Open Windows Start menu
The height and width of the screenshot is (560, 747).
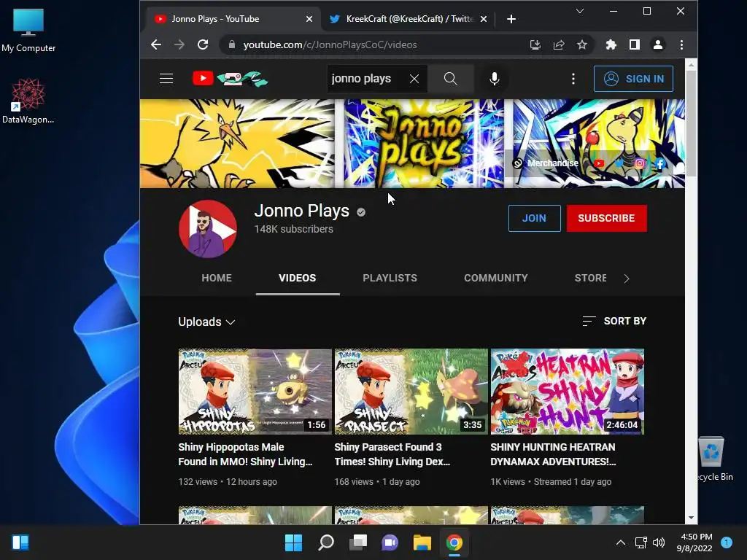293,542
